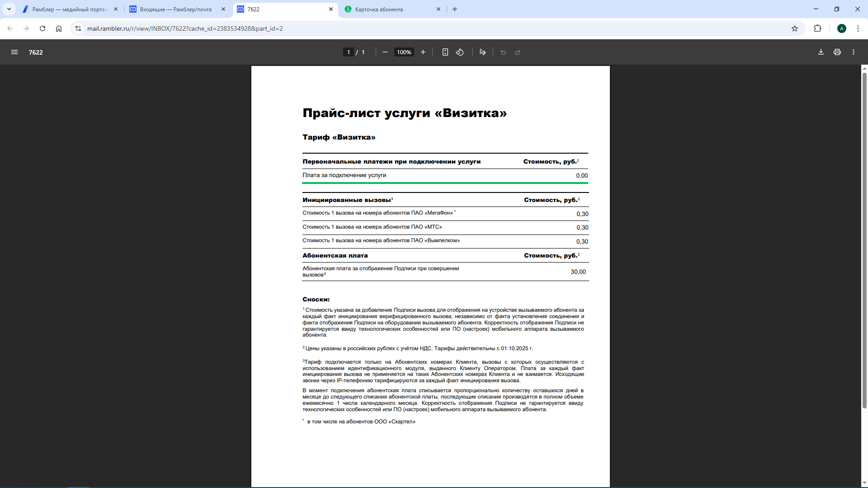Click the zoom percentage field

pos(404,52)
